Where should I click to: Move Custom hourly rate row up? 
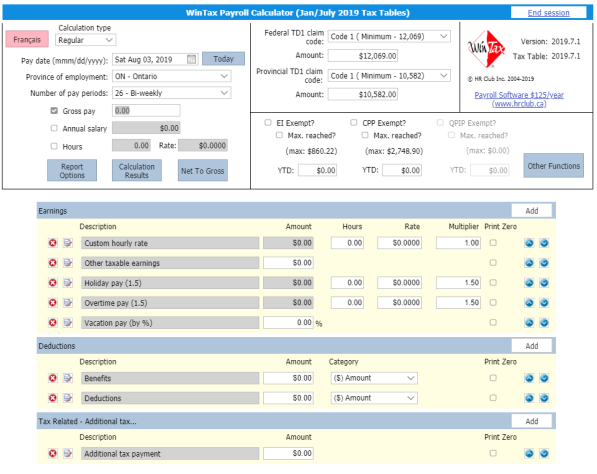coord(529,243)
